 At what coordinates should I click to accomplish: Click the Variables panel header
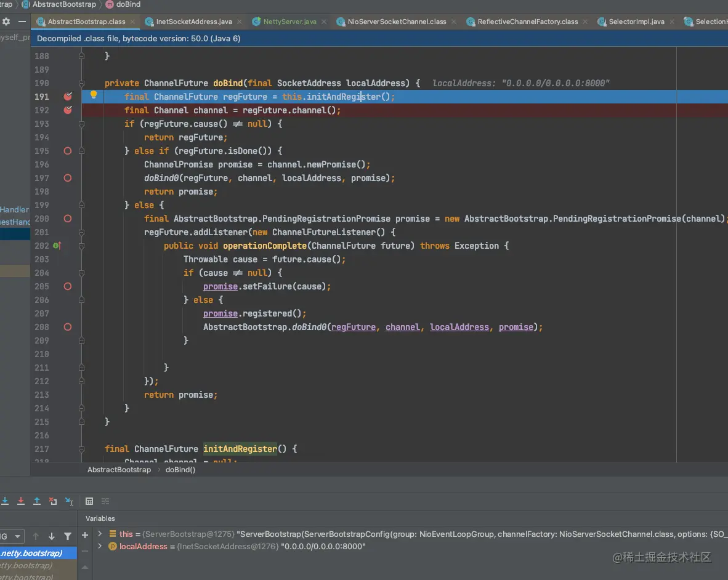[100, 518]
